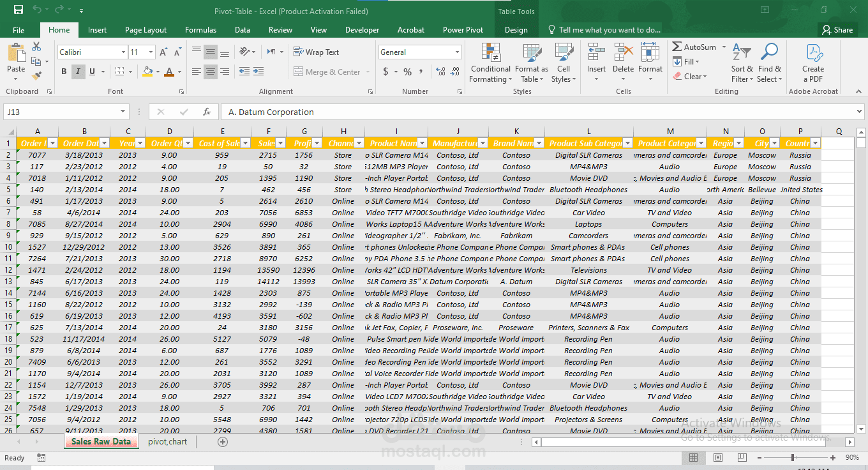Toggle Middle Align vertical alignment
Viewport: 868px width, 470px height.
click(x=211, y=52)
